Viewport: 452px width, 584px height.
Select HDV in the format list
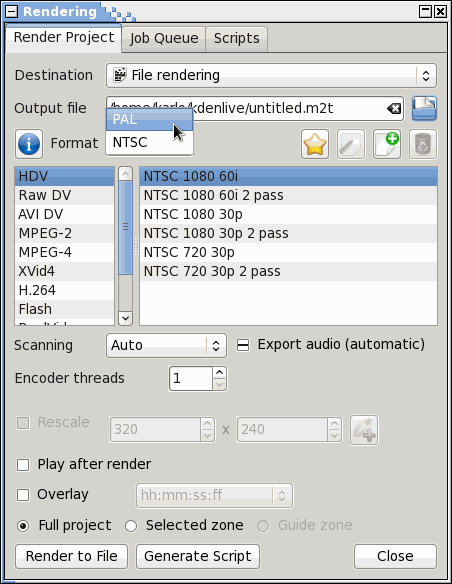[x=64, y=177]
